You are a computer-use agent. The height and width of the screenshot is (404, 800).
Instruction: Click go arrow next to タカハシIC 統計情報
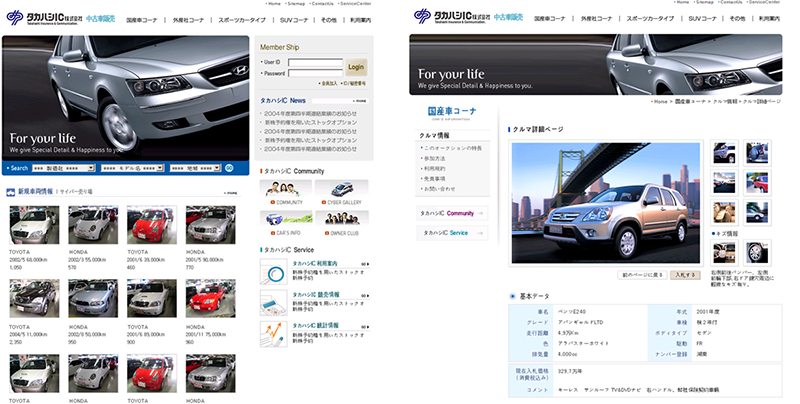pyautogui.click(x=365, y=326)
